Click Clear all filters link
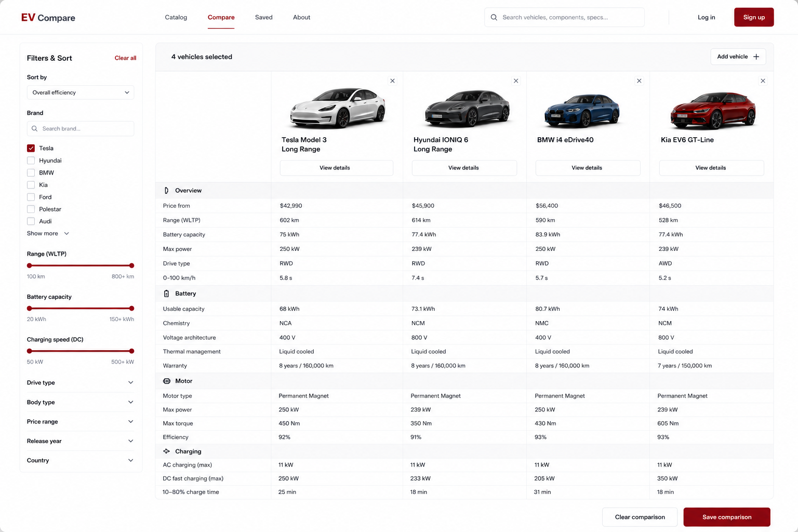 (x=125, y=58)
